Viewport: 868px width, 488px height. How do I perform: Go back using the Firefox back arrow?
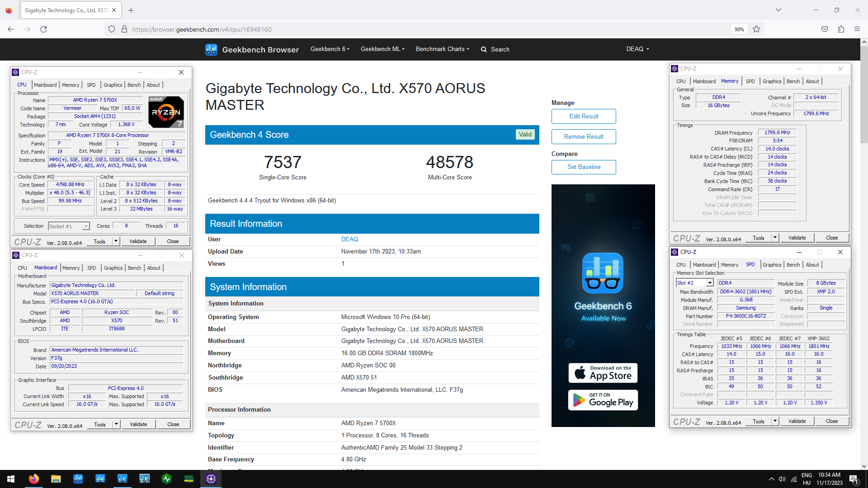[x=11, y=29]
